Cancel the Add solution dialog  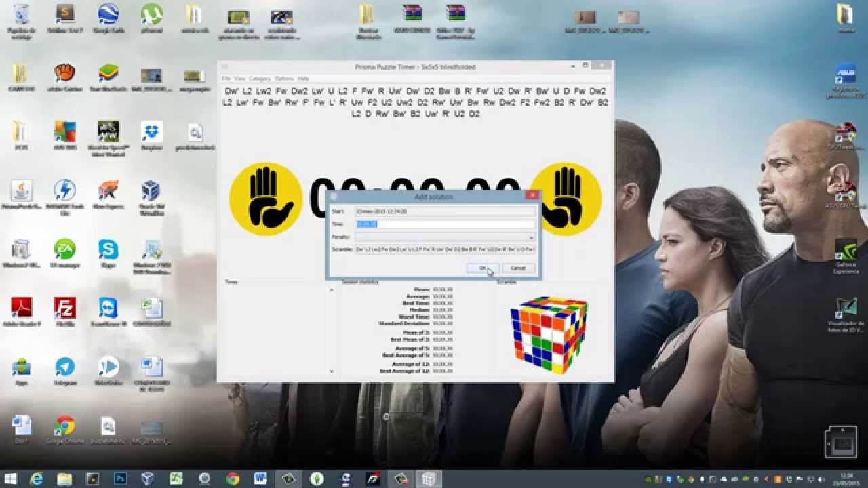pyautogui.click(x=518, y=268)
